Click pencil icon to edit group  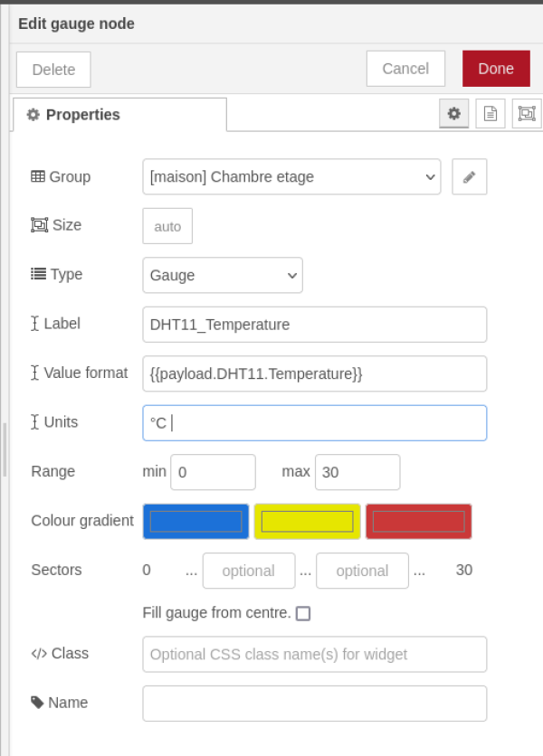click(469, 177)
